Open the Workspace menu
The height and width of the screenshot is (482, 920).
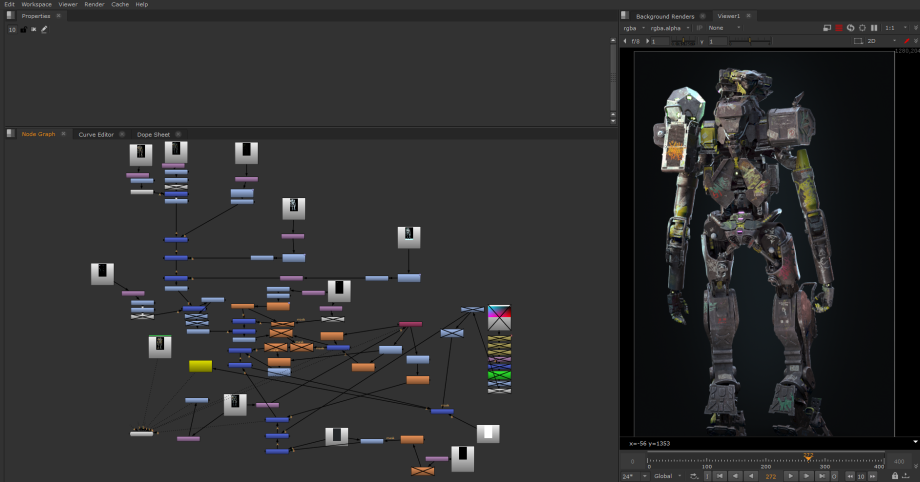[x=36, y=4]
